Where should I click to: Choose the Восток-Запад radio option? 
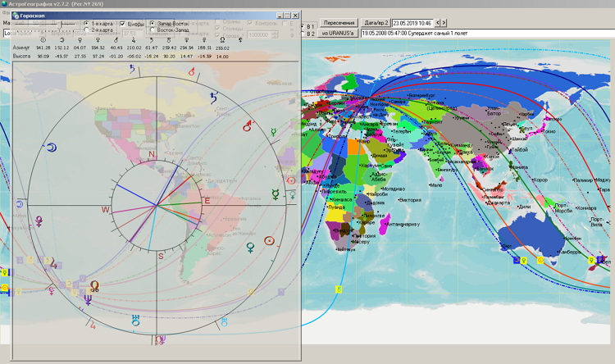(152, 30)
